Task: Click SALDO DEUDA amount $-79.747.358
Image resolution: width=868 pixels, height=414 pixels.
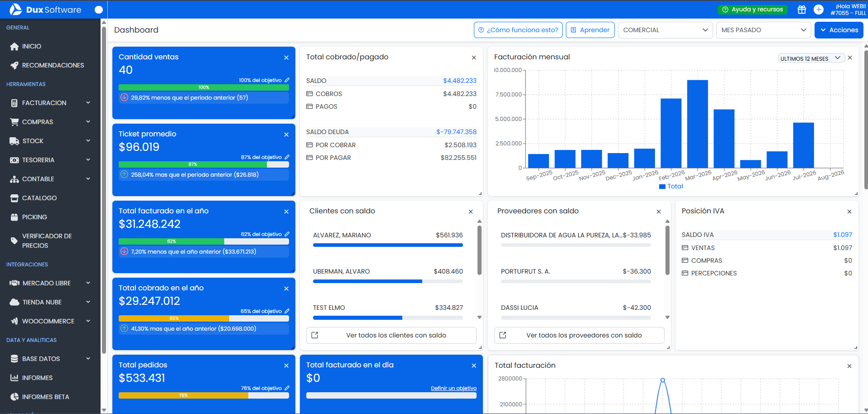Action: click(456, 132)
